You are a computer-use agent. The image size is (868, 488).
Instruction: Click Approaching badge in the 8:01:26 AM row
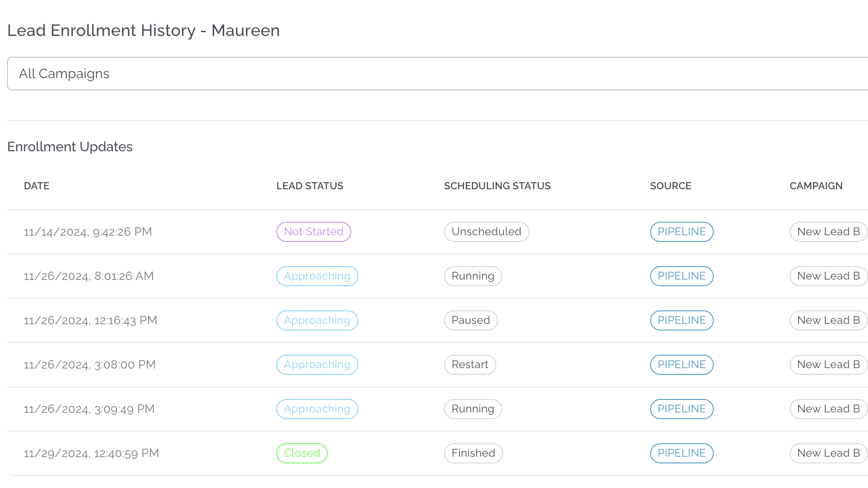point(317,276)
